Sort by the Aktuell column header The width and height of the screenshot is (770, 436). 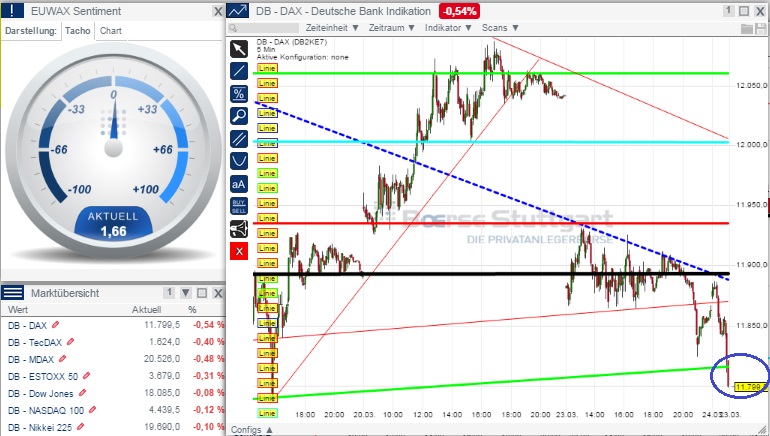click(x=146, y=310)
